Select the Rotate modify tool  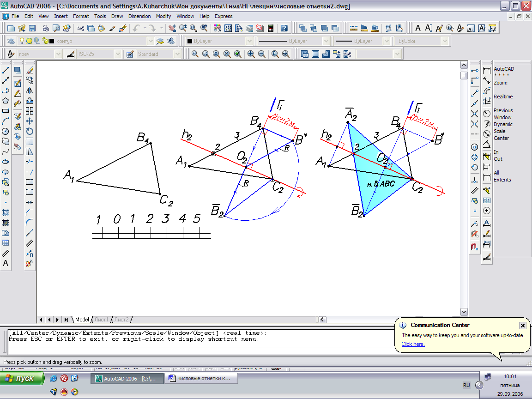click(x=30, y=131)
